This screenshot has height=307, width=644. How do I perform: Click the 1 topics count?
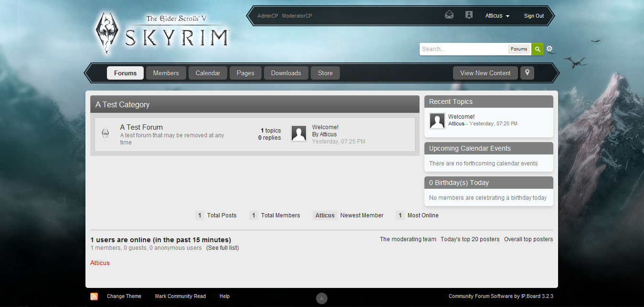pos(271,131)
